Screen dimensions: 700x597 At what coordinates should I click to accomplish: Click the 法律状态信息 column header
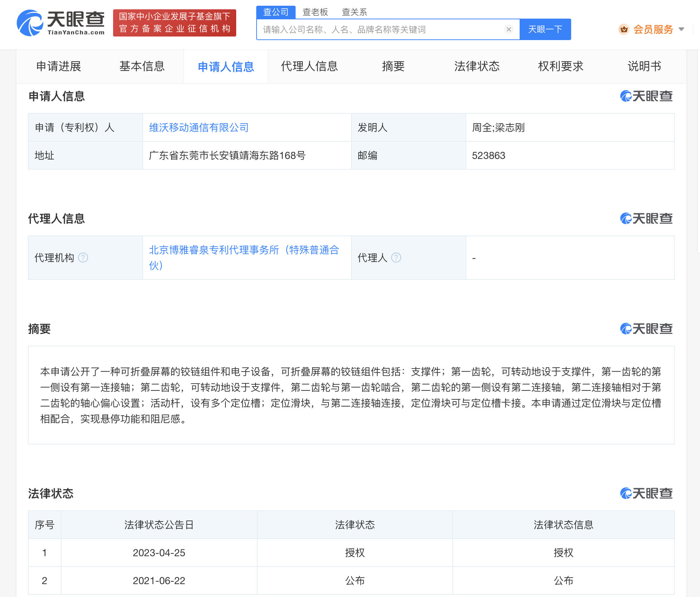click(x=564, y=525)
